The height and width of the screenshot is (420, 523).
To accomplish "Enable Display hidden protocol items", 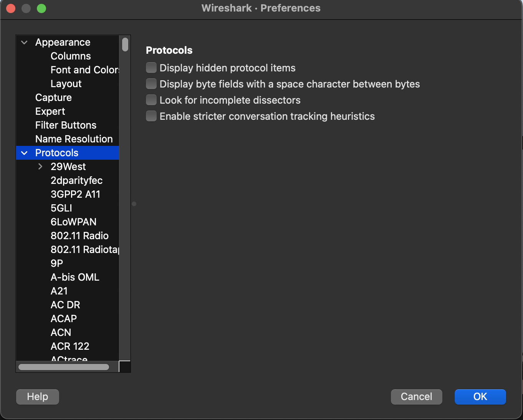I will [x=151, y=68].
